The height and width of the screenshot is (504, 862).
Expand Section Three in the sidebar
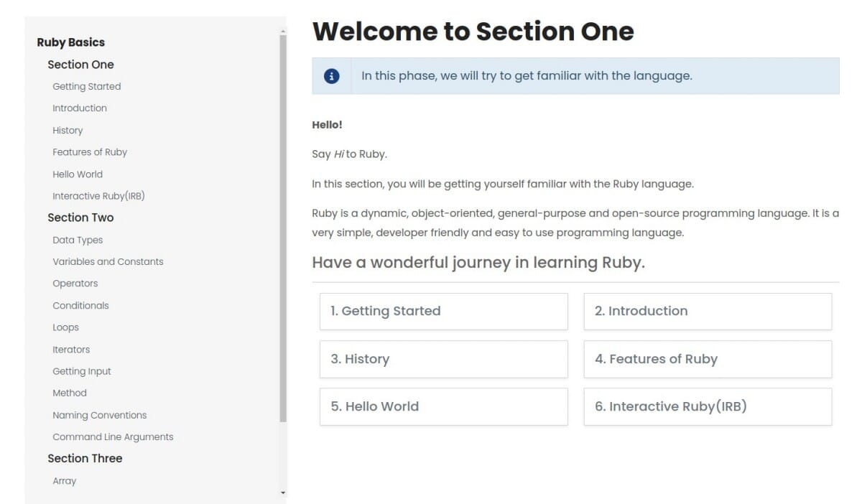(85, 458)
